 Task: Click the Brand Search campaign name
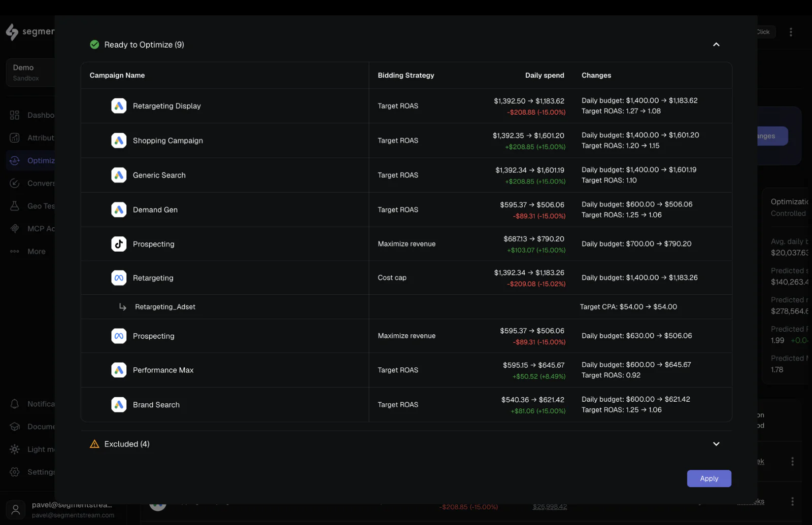[156, 405]
